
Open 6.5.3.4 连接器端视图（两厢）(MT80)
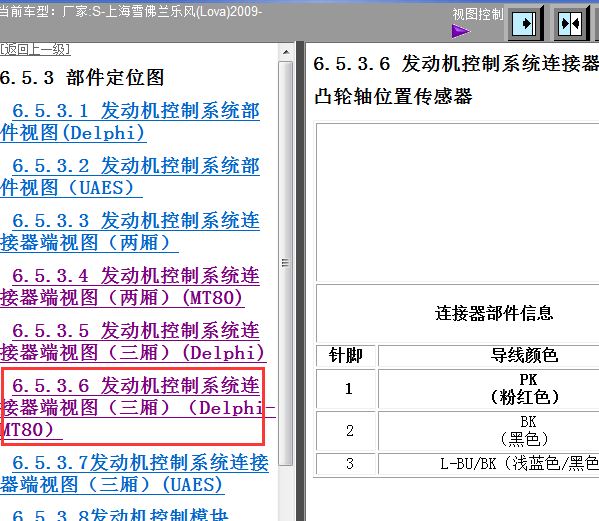tap(130, 287)
